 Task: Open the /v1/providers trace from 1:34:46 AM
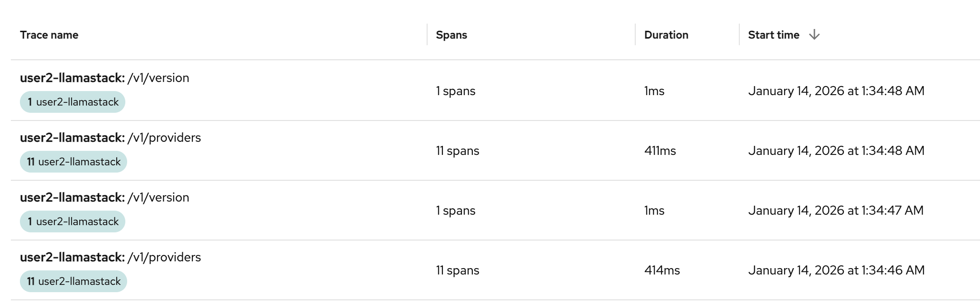coord(111,257)
